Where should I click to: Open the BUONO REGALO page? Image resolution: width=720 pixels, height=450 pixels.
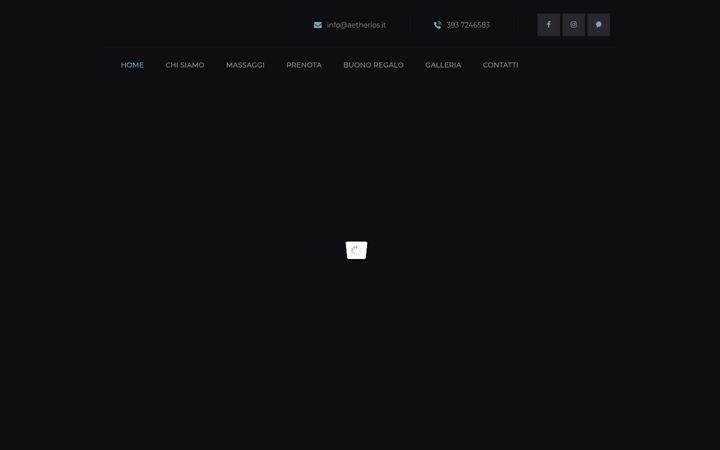point(373,65)
